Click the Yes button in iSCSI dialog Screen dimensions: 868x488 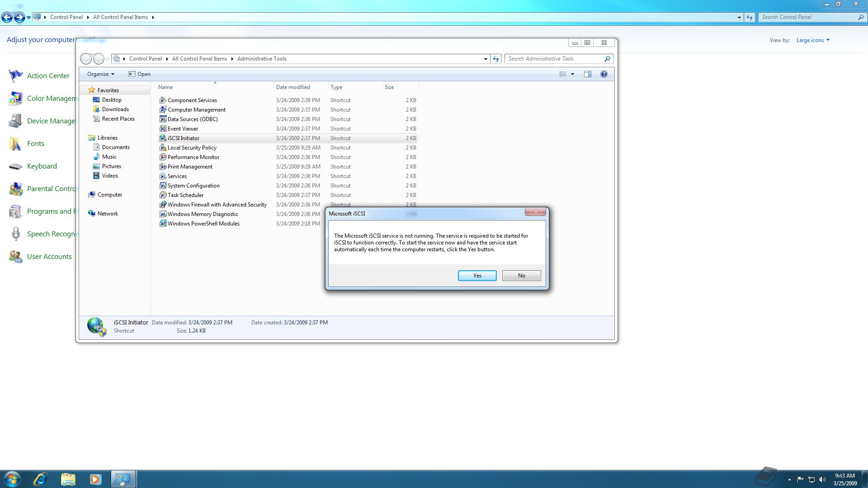[477, 276]
